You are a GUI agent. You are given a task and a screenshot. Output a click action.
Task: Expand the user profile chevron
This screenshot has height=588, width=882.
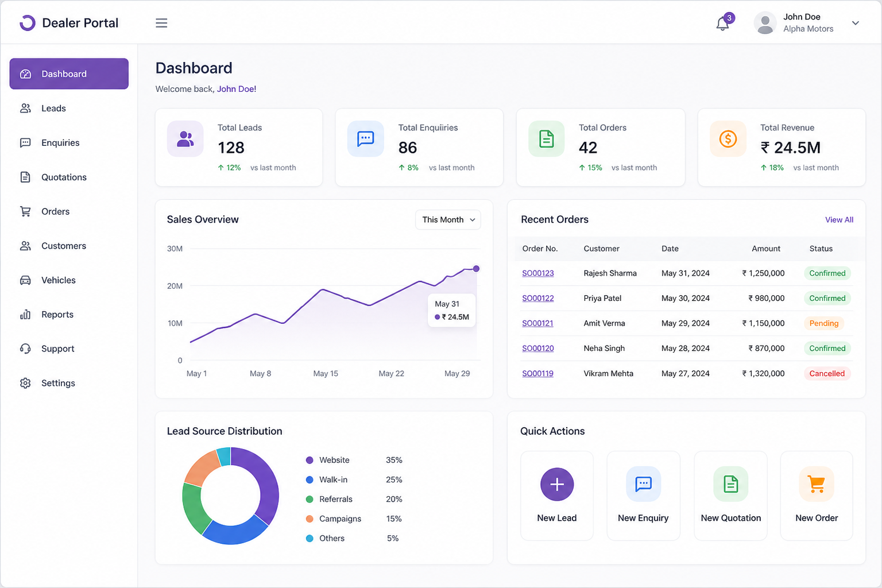coord(856,23)
